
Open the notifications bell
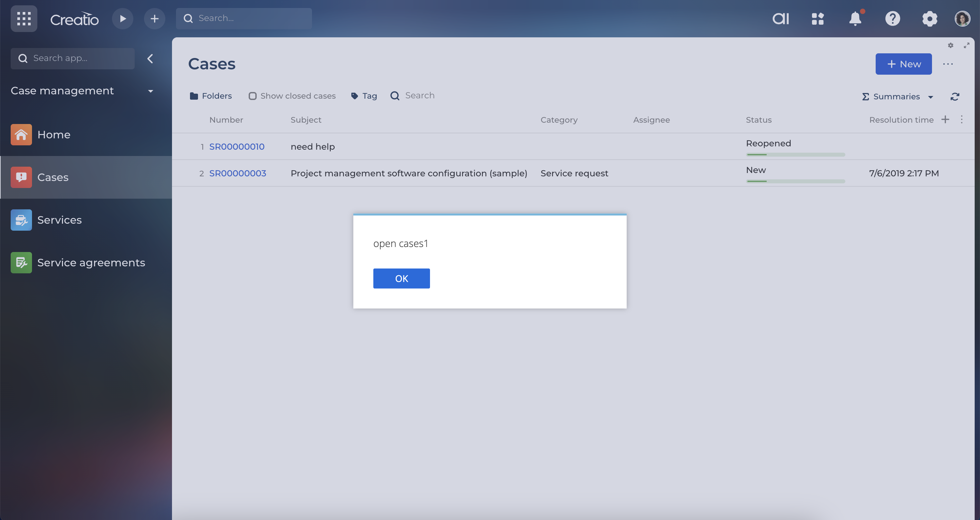click(x=855, y=18)
